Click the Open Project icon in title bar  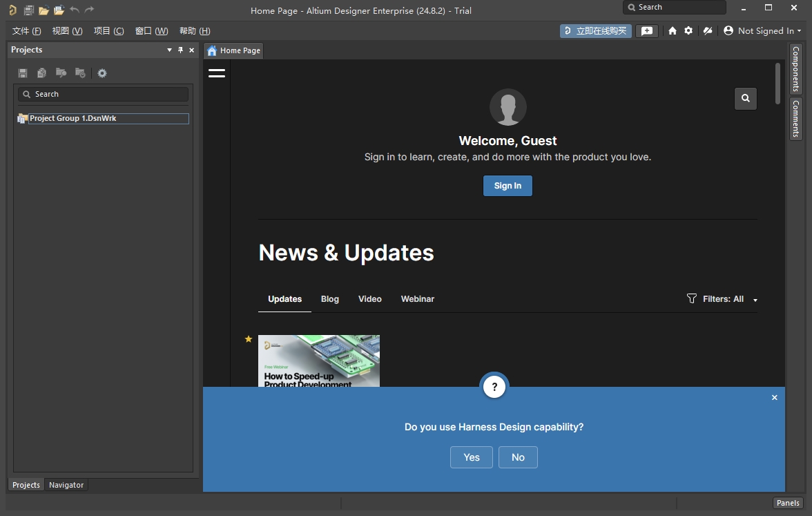[x=59, y=10]
